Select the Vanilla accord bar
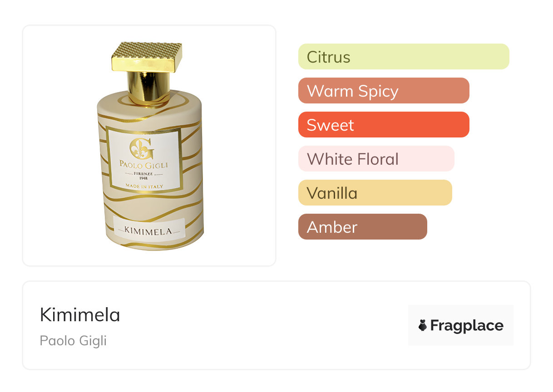The height and width of the screenshot is (392, 553). coord(375,193)
